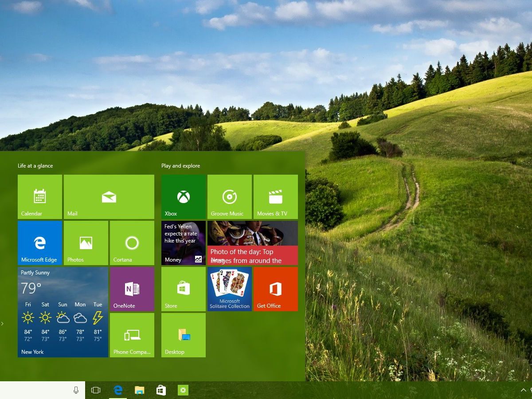Expand the Start menu left panel arrow
This screenshot has height=399, width=532.
pyautogui.click(x=2, y=324)
